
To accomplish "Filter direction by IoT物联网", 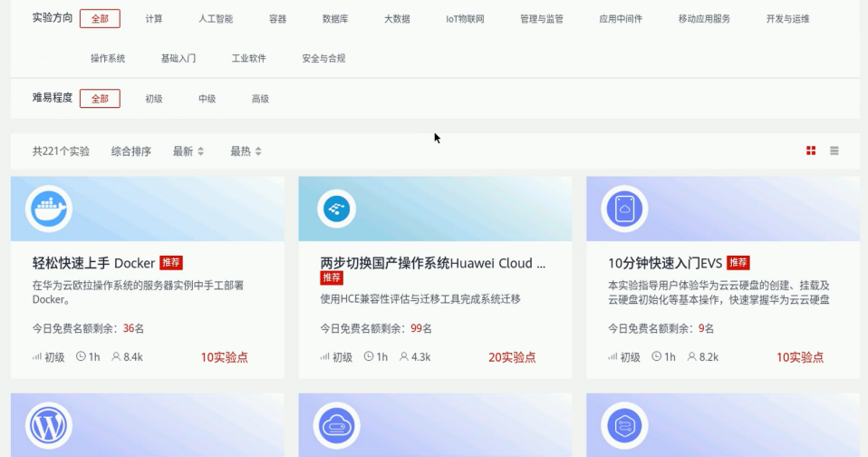I will point(465,19).
